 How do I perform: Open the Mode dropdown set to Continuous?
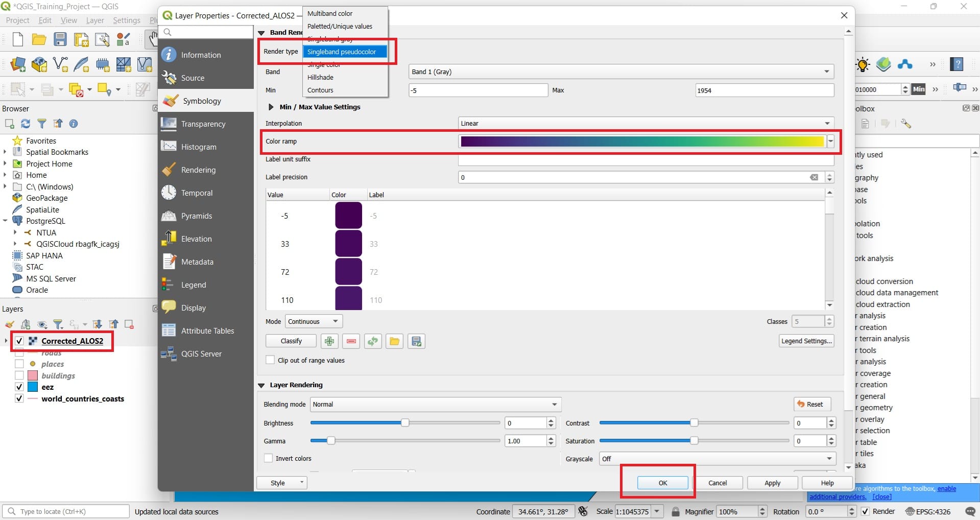coord(314,321)
